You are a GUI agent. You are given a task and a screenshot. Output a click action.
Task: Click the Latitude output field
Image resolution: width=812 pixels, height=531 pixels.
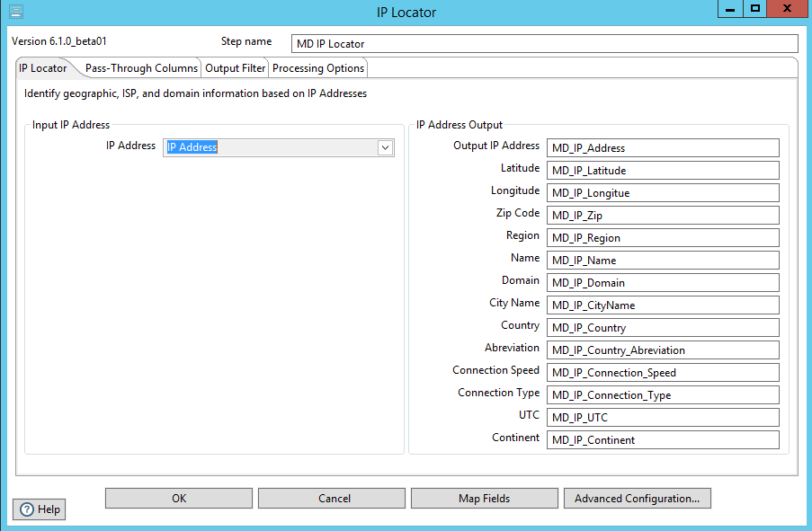662,171
